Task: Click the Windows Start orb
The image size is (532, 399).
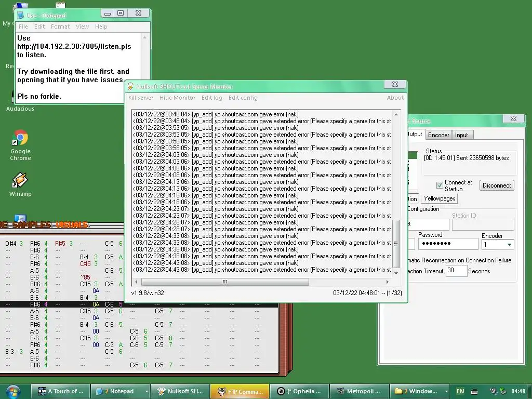Action: 12,392
